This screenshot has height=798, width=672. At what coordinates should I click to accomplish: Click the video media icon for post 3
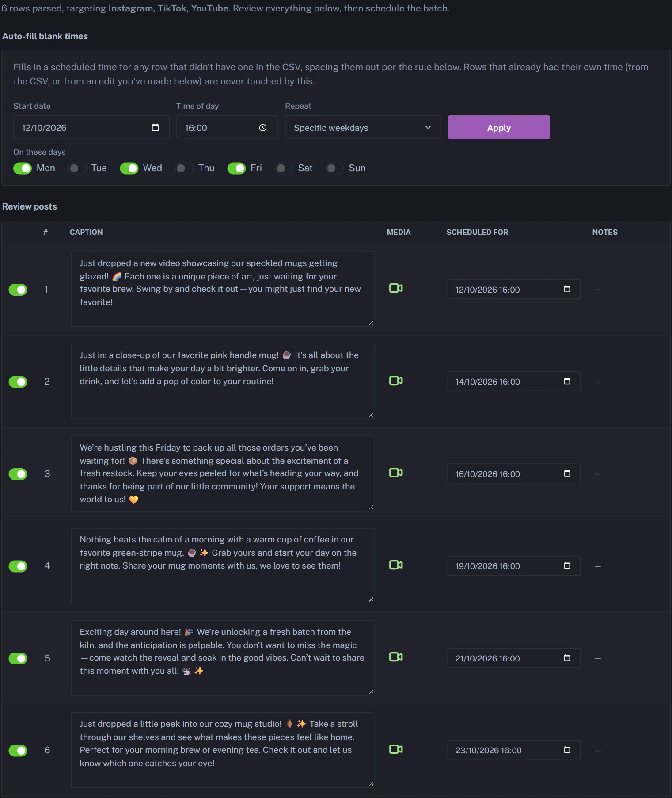[x=396, y=473]
